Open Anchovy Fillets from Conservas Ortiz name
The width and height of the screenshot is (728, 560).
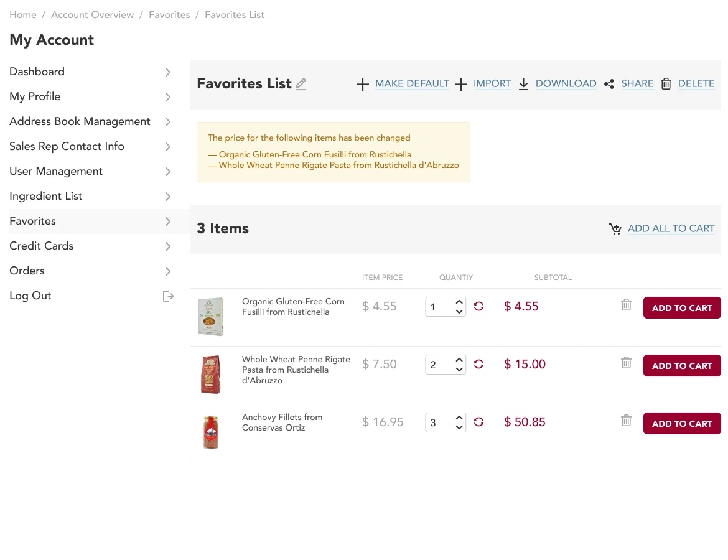282,422
